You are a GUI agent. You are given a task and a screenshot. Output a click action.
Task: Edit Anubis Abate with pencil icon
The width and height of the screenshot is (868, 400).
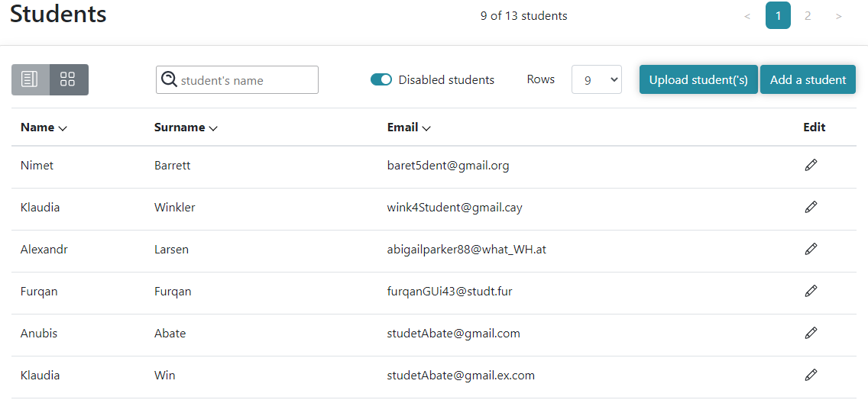click(811, 333)
